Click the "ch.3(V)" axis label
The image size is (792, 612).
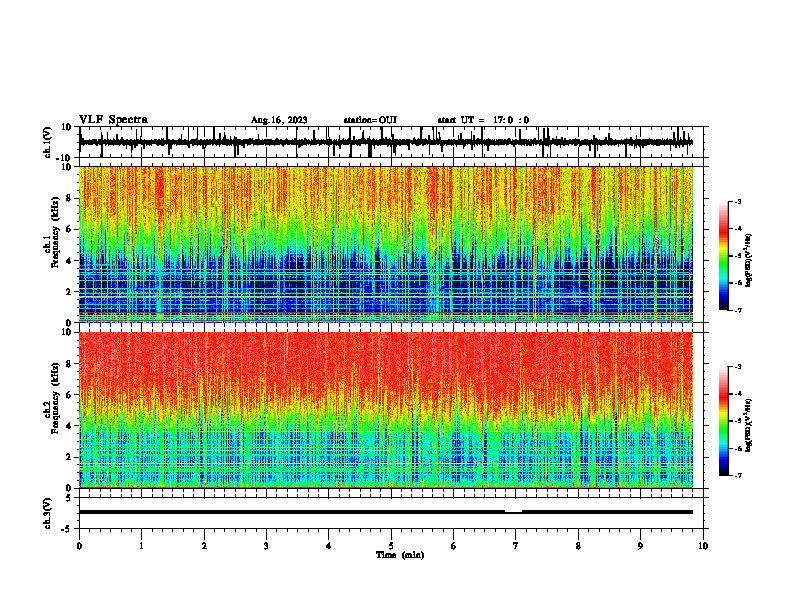pos(48,513)
